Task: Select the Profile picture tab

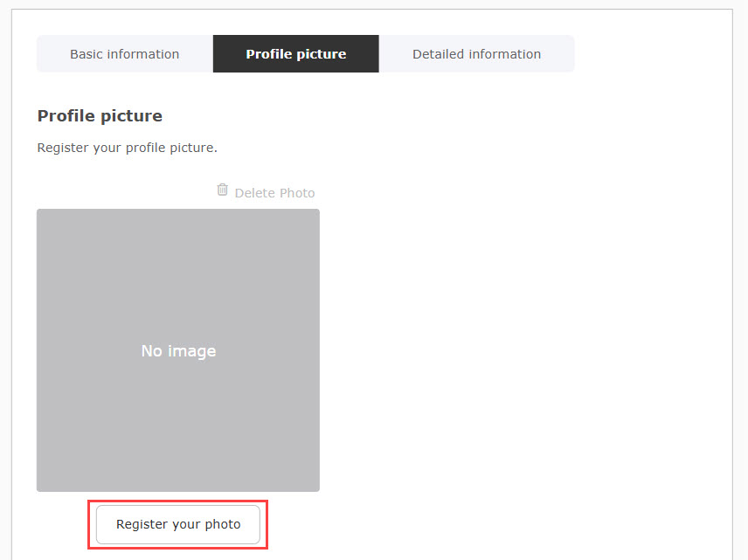Action: (295, 54)
